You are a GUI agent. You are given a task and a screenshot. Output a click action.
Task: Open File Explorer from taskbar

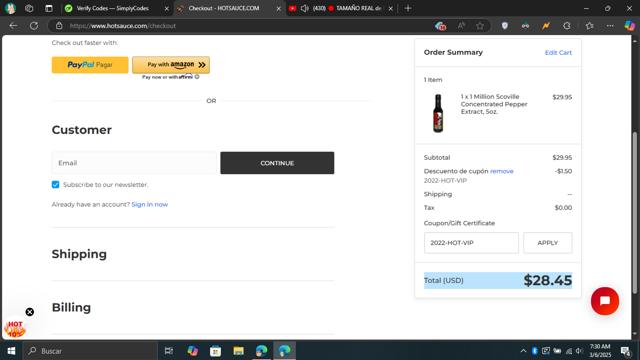click(x=239, y=351)
